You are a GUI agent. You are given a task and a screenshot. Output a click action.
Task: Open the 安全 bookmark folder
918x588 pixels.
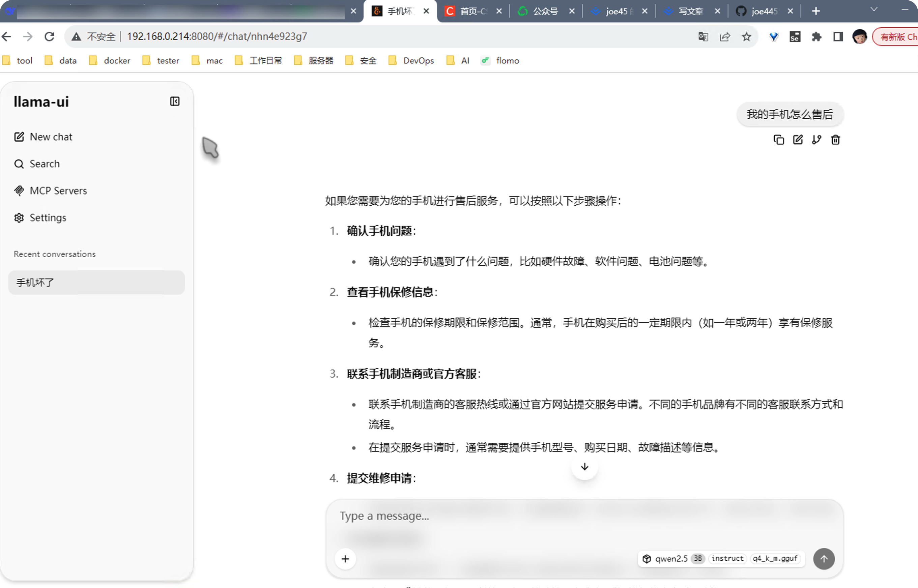(x=361, y=60)
